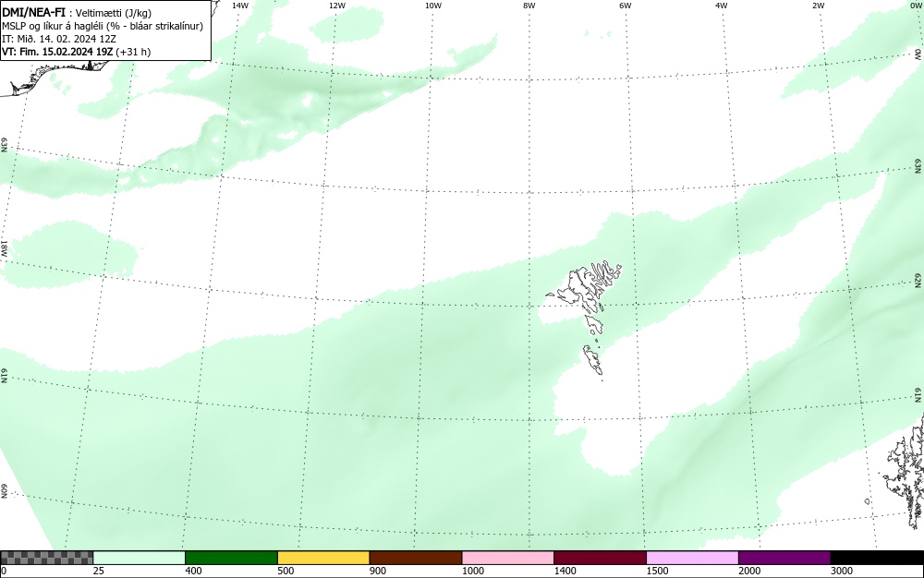The image size is (924, 578).
Task: Click the 'MSLP og líkur á hagléli' line
Action: (x=103, y=26)
